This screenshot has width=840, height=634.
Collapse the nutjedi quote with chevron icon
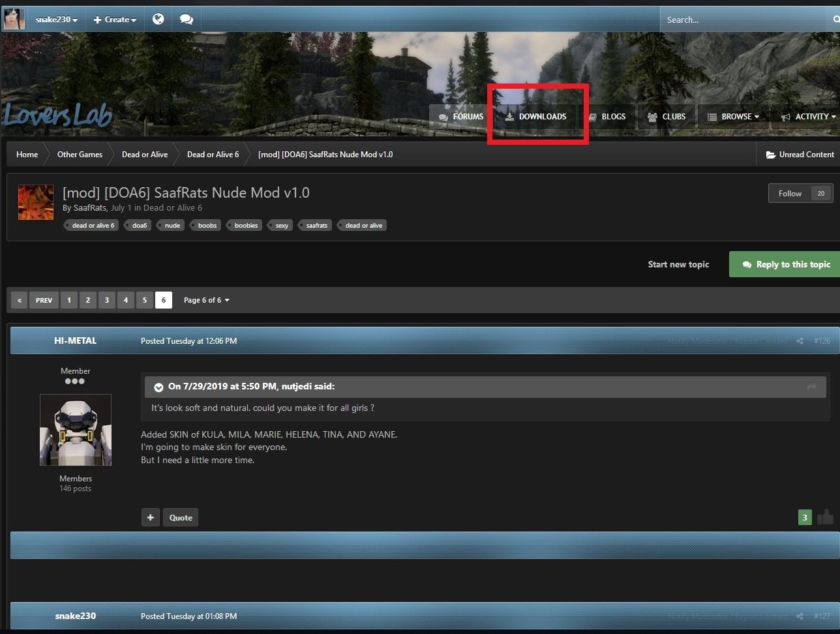click(x=158, y=387)
